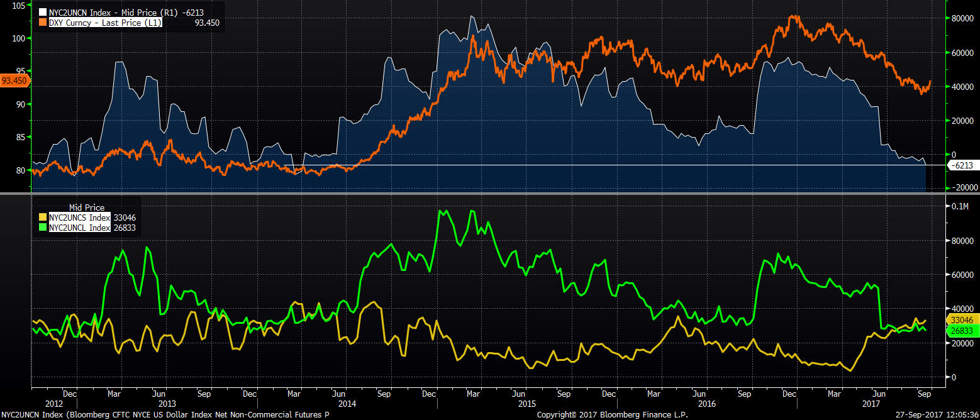Viewport: 980px width, 420px height.
Task: Click the 85 left axis label
Action: (21, 138)
